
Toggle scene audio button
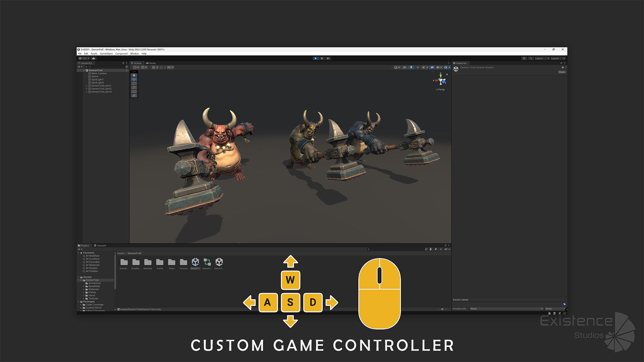418,67
